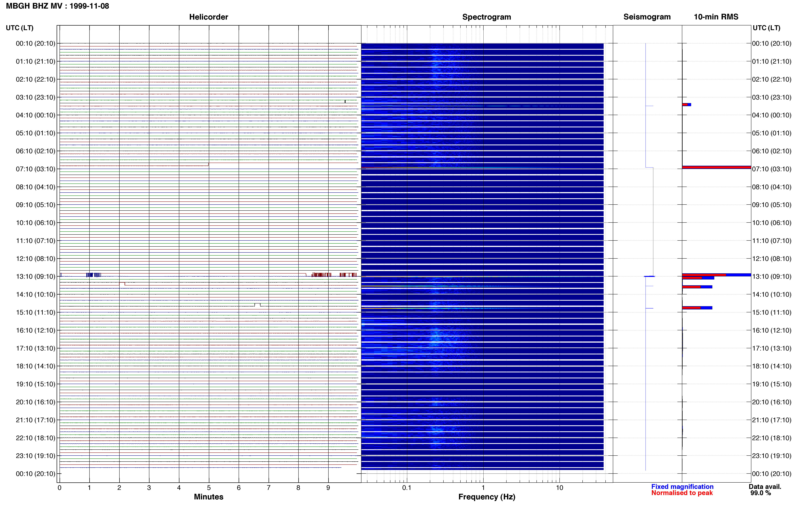Click the small spike near minute 9.5 at 03:20
The image size is (812, 508).
(345, 101)
